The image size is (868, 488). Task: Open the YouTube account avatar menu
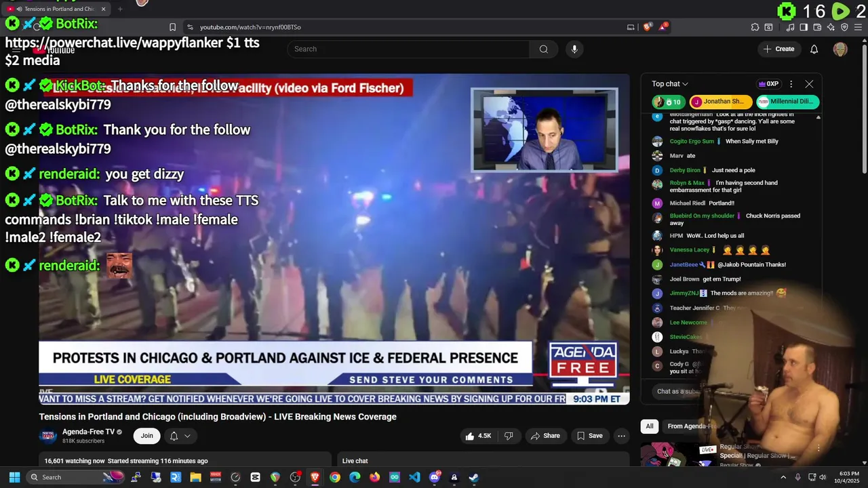click(x=840, y=49)
